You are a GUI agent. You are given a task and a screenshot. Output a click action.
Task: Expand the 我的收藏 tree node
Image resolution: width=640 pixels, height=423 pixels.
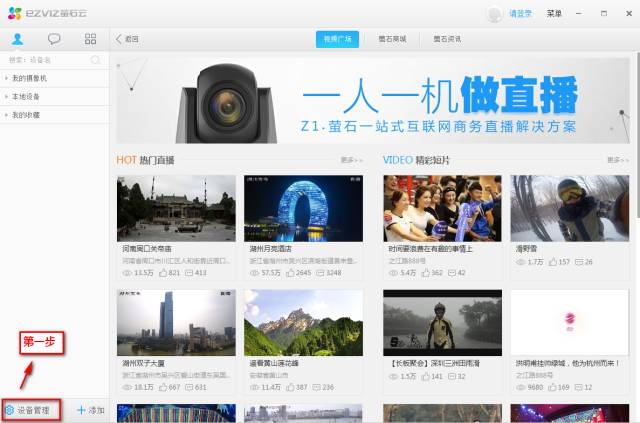tap(6, 115)
